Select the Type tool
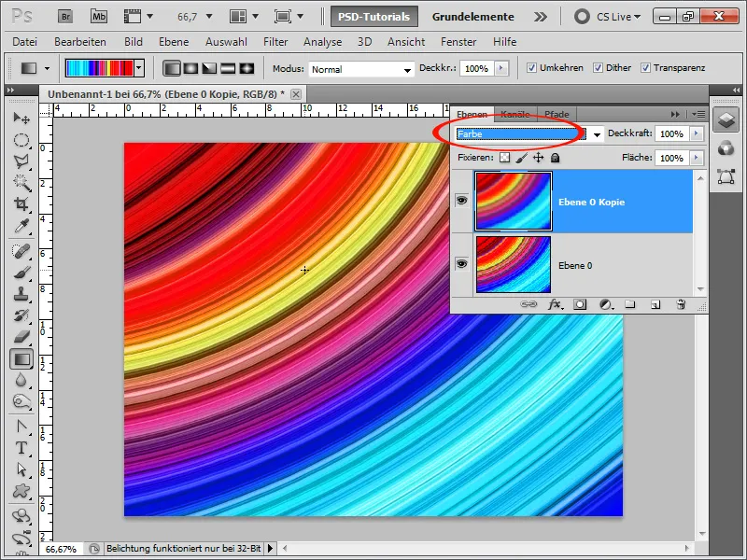747x560 pixels. [x=21, y=448]
